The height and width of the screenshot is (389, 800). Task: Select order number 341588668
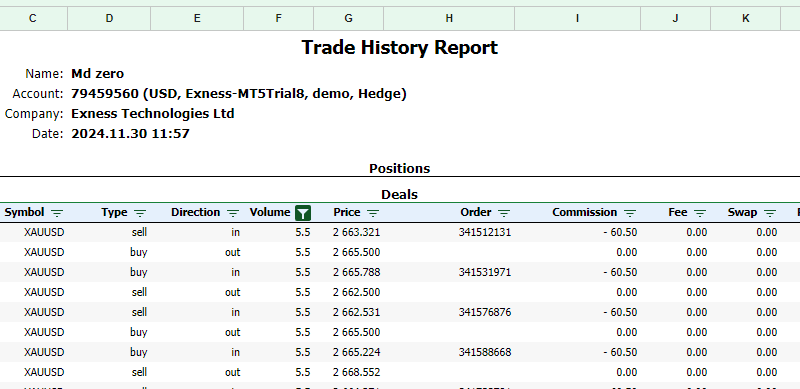pyautogui.click(x=485, y=352)
